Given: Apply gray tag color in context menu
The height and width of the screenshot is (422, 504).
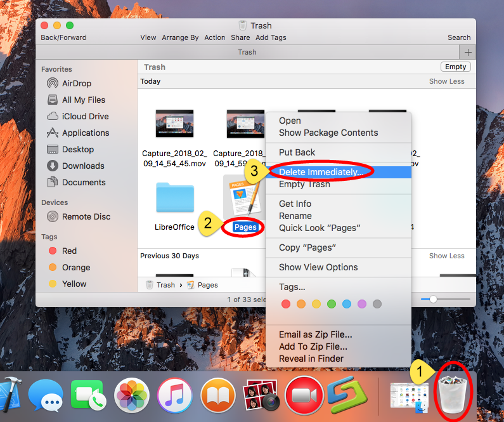Looking at the screenshot, I should click(377, 304).
